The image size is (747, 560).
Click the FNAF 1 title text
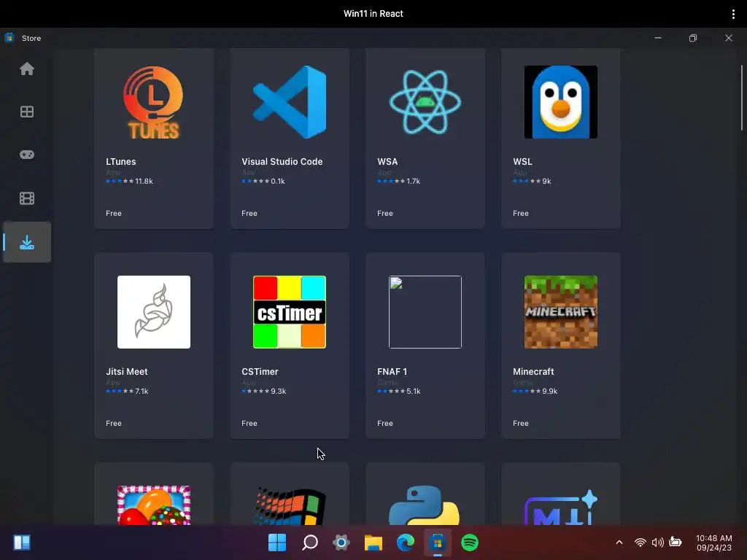coord(392,371)
